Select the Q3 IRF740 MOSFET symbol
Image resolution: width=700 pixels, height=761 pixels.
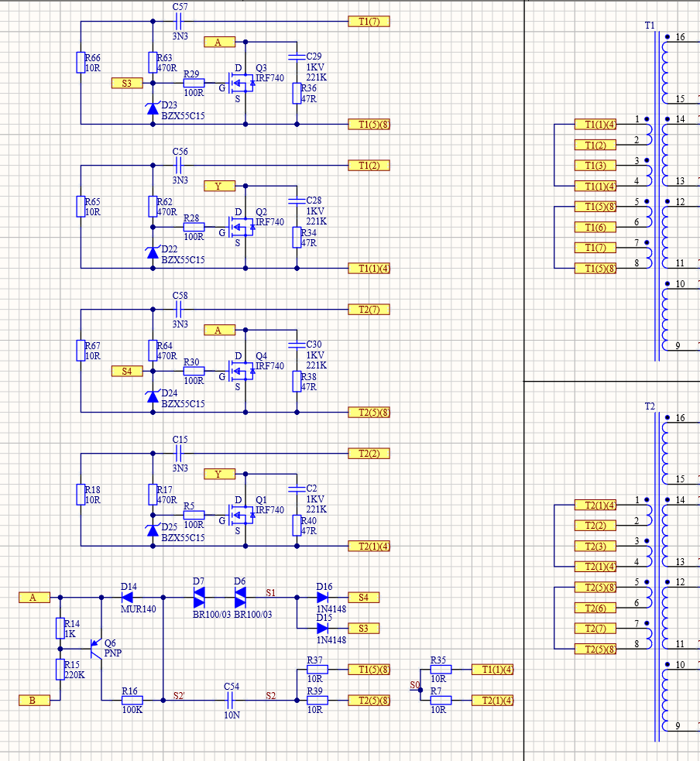242,84
